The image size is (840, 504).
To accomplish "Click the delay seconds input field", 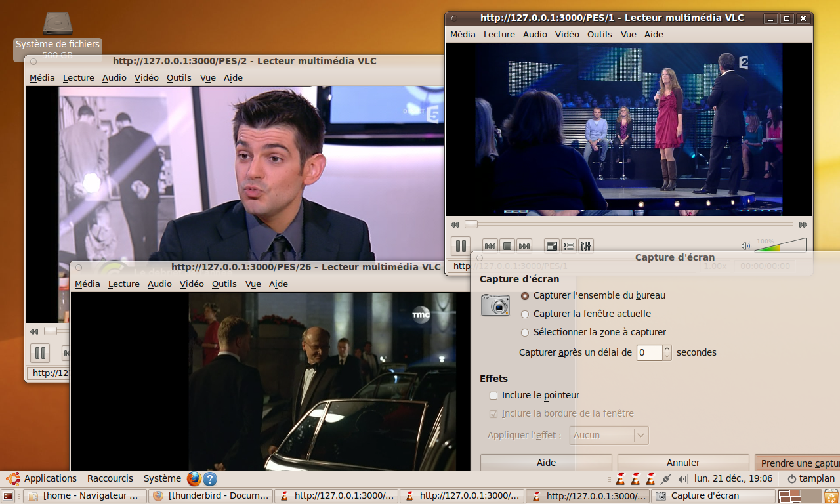I will [649, 352].
